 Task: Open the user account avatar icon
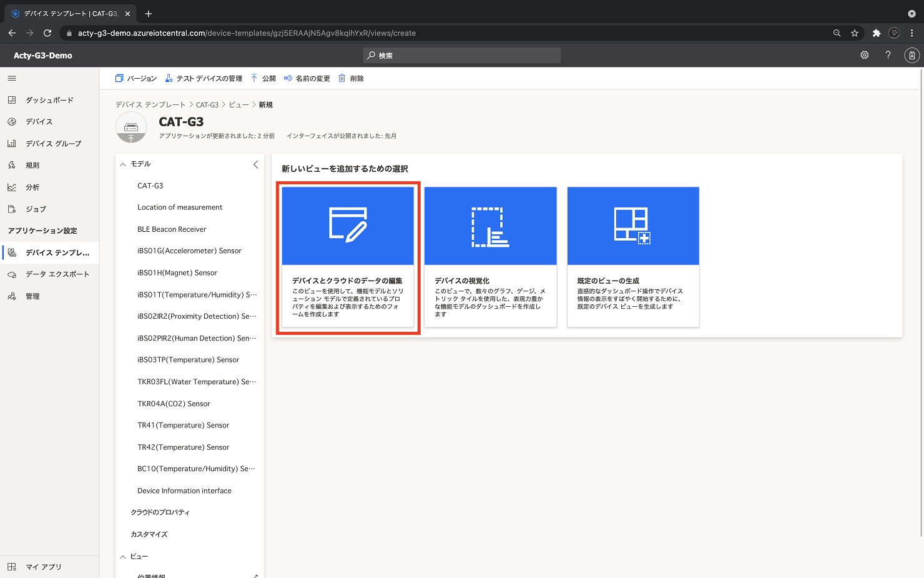click(x=912, y=56)
